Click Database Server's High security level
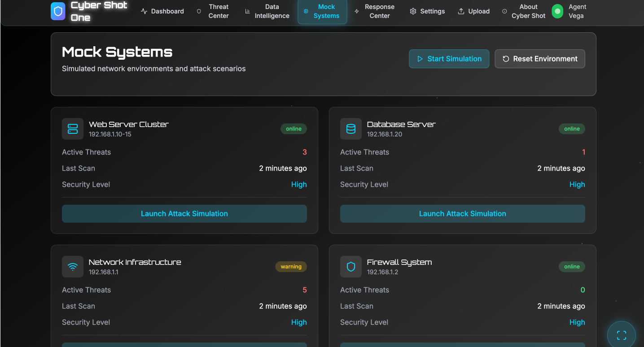 (577, 184)
